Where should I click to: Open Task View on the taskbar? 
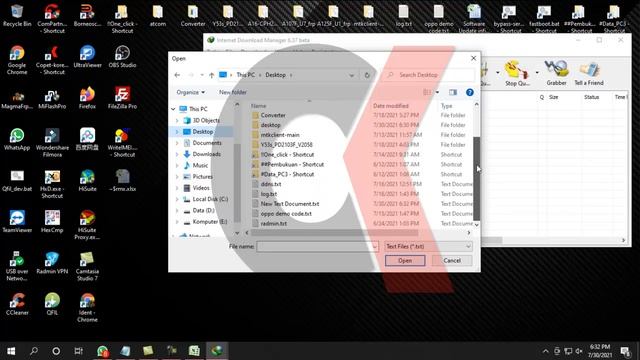(x=78, y=351)
